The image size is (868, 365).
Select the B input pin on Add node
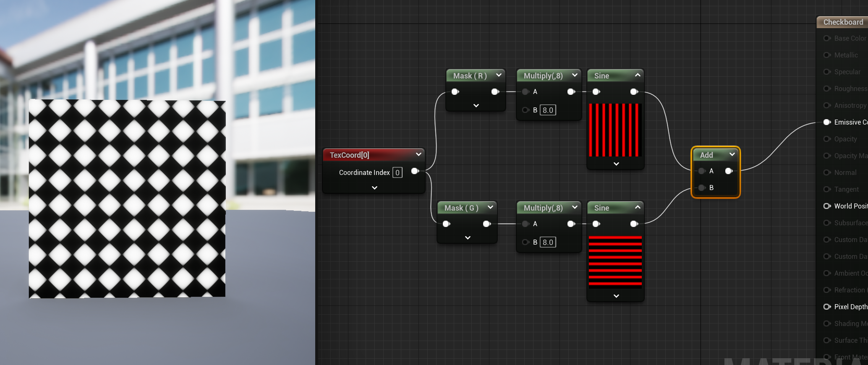702,188
